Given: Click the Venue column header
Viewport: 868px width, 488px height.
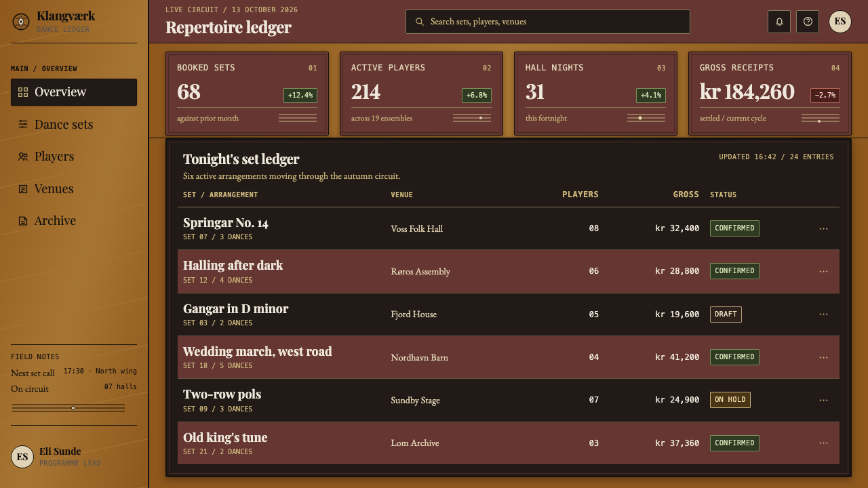Looking at the screenshot, I should coord(402,195).
